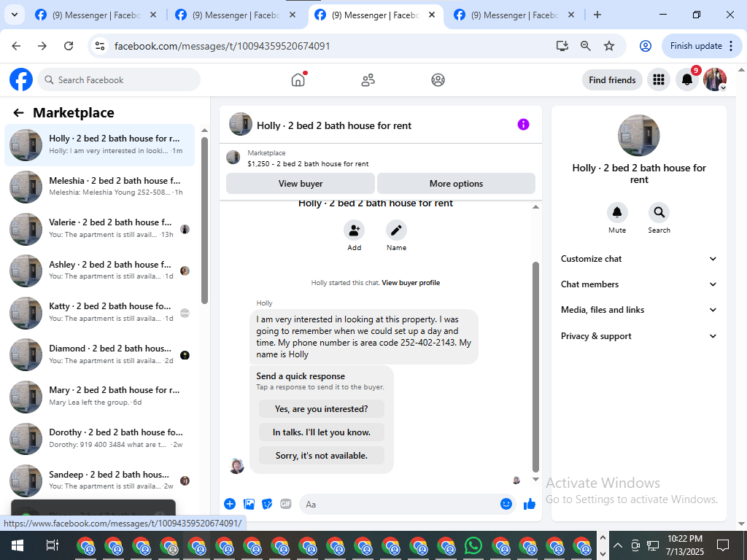
Task: Navigate back in Chrome
Action: (16, 46)
